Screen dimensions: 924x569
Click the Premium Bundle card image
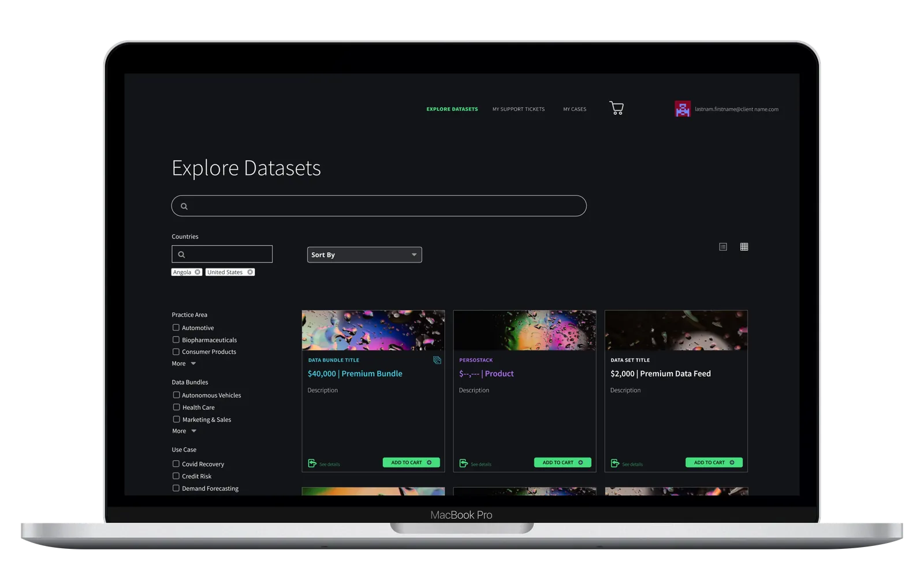click(x=373, y=330)
